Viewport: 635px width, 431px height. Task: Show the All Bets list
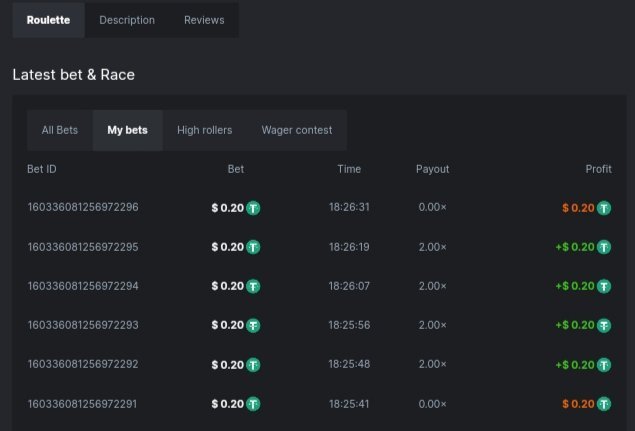pos(60,130)
